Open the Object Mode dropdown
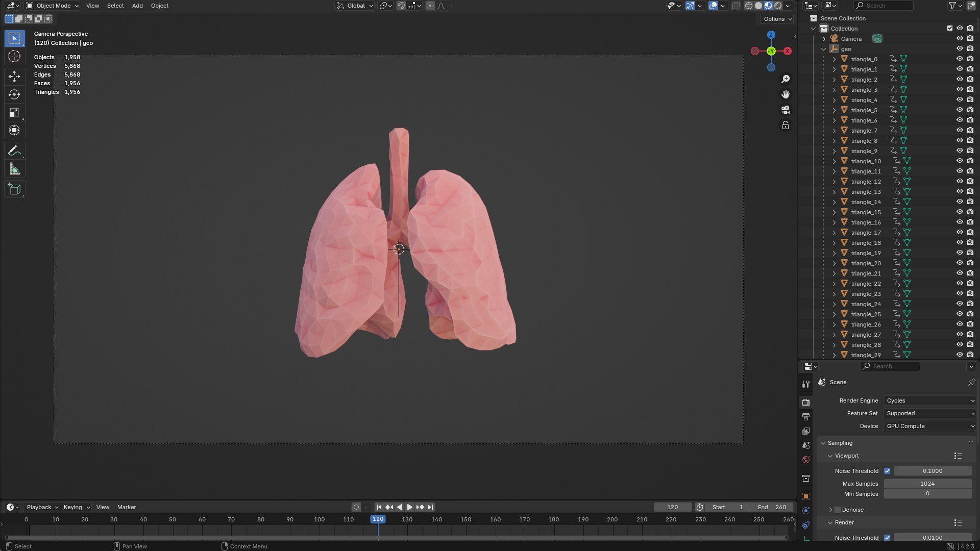980x551 pixels. pos(52,6)
